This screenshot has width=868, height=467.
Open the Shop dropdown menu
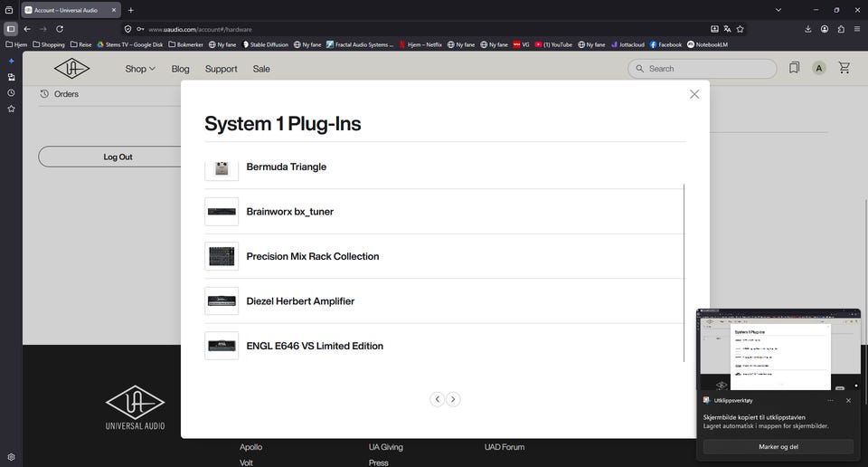[x=140, y=69]
